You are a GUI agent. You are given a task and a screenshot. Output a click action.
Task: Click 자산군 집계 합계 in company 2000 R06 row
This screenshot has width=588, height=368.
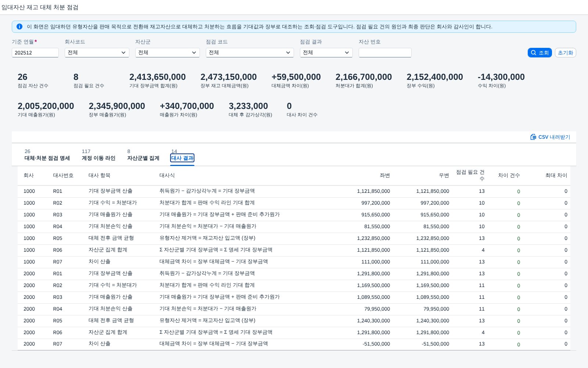coord(108,332)
